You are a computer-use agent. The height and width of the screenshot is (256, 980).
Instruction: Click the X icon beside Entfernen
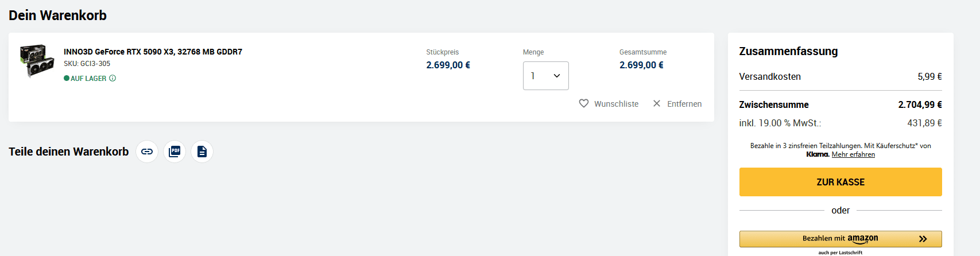[x=657, y=103]
